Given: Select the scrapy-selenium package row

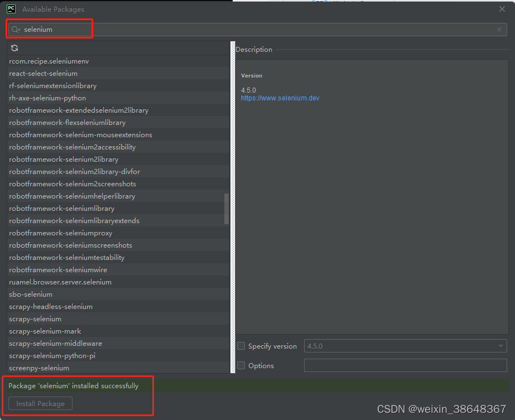Looking at the screenshot, I should pos(118,319).
